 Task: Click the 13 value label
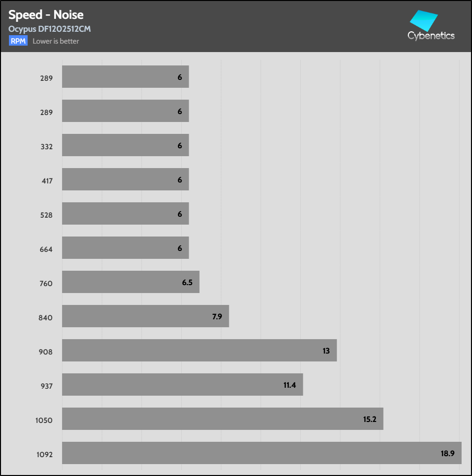(x=326, y=351)
